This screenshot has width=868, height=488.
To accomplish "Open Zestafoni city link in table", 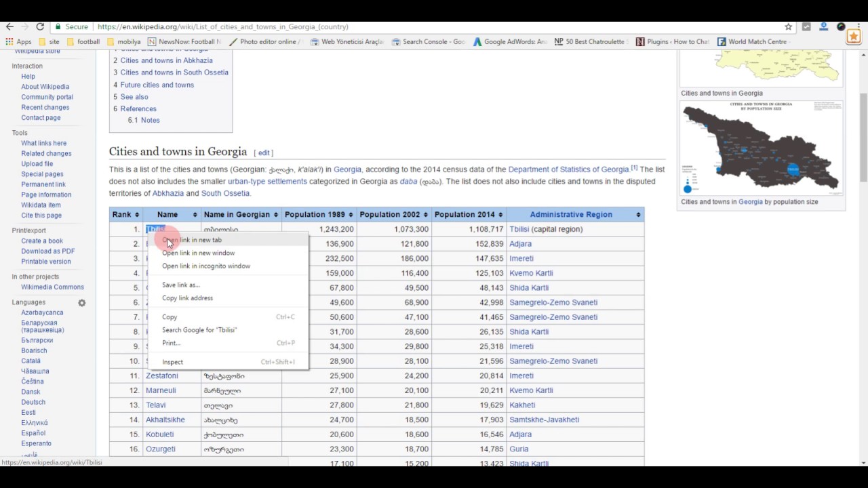I will [162, 375].
